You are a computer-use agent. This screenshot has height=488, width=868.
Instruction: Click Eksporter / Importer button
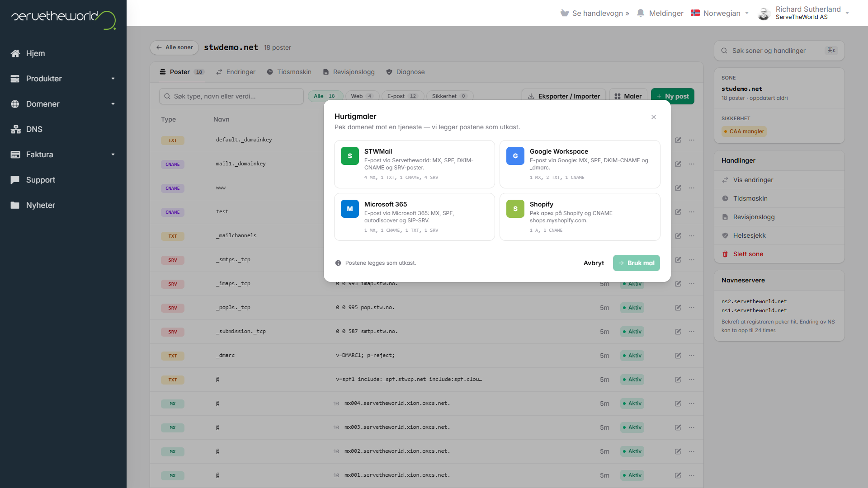pos(564,96)
